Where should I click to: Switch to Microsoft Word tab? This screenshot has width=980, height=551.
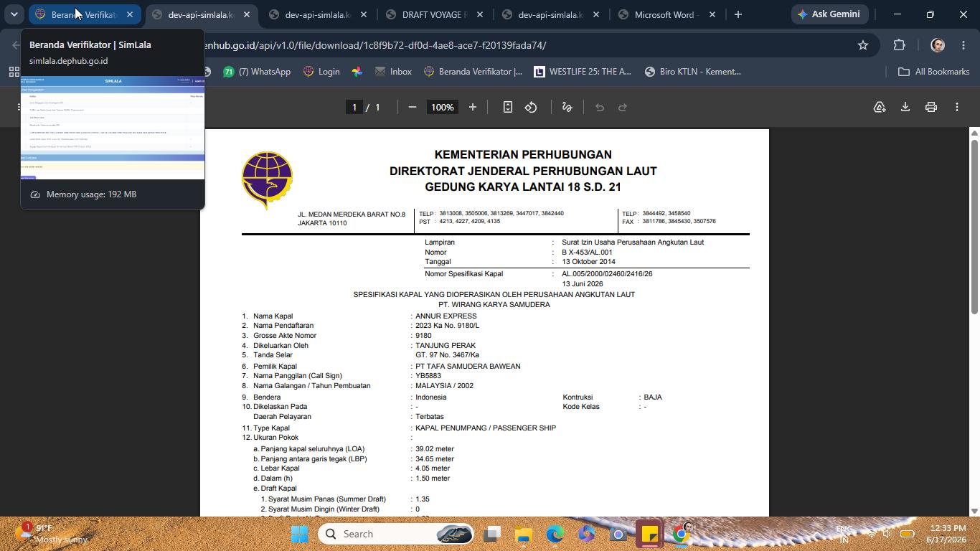[666, 14]
